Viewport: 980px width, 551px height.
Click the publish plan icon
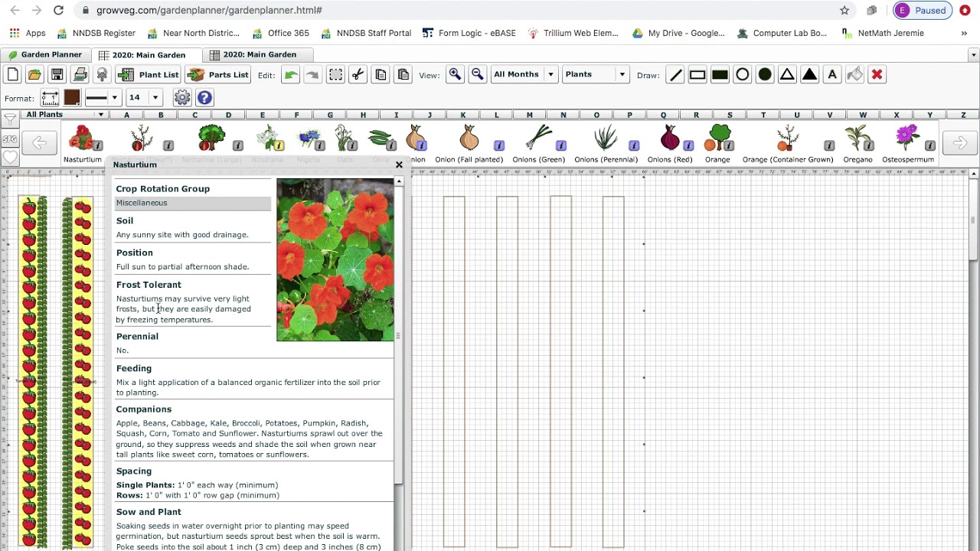pos(102,74)
